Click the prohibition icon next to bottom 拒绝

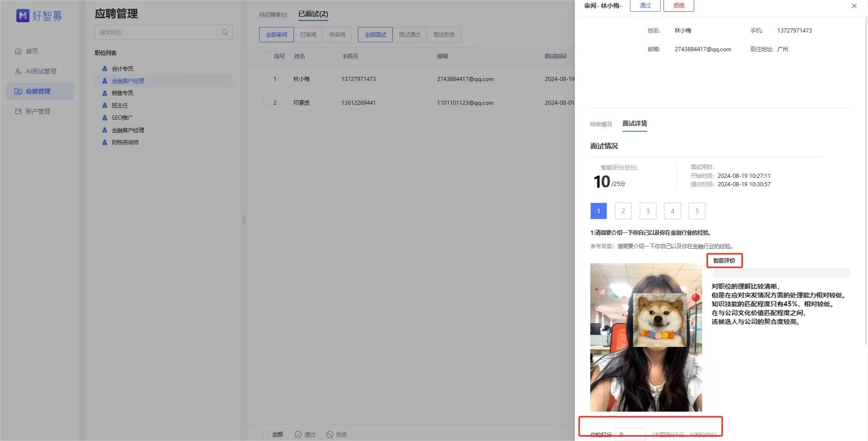(x=330, y=434)
